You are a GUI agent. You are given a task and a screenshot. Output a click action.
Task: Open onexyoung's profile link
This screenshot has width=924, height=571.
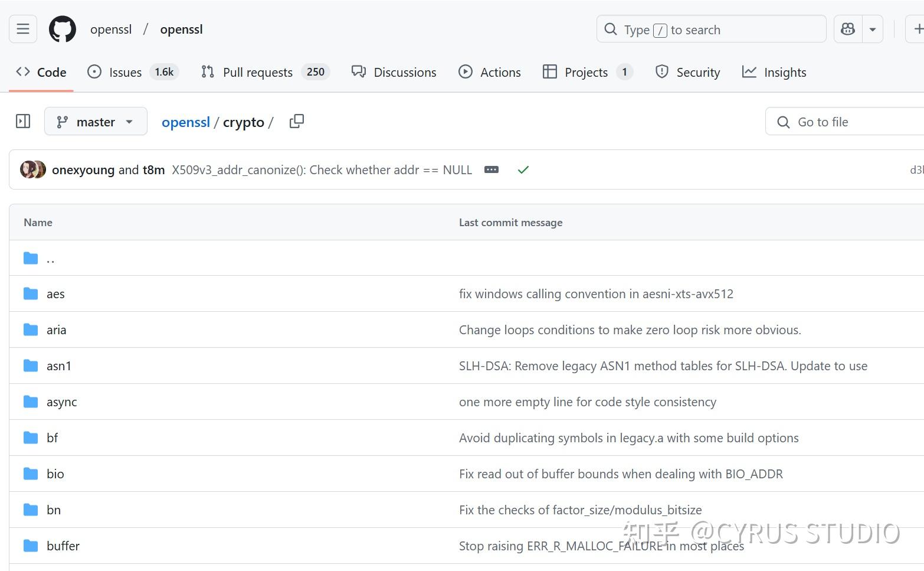click(x=83, y=170)
